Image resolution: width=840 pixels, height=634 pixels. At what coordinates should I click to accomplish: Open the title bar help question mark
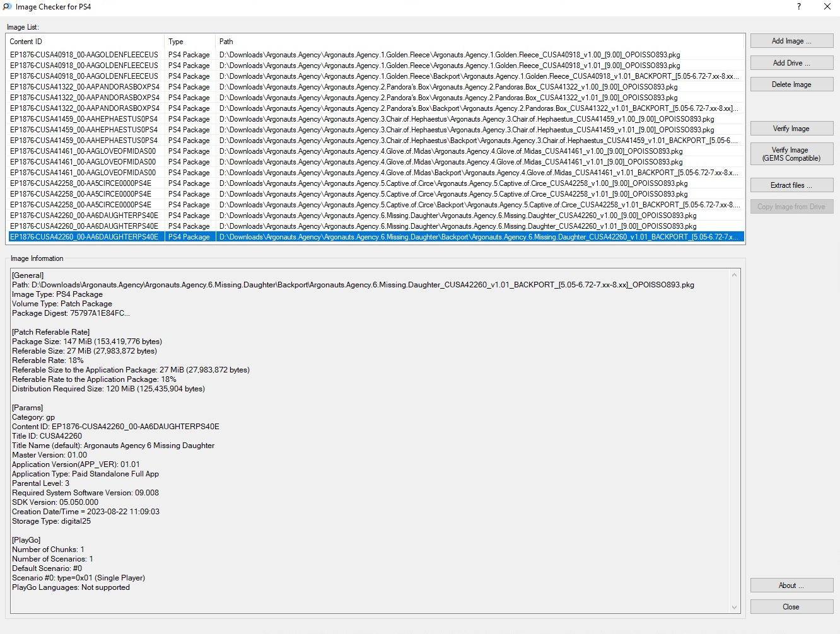tap(799, 7)
